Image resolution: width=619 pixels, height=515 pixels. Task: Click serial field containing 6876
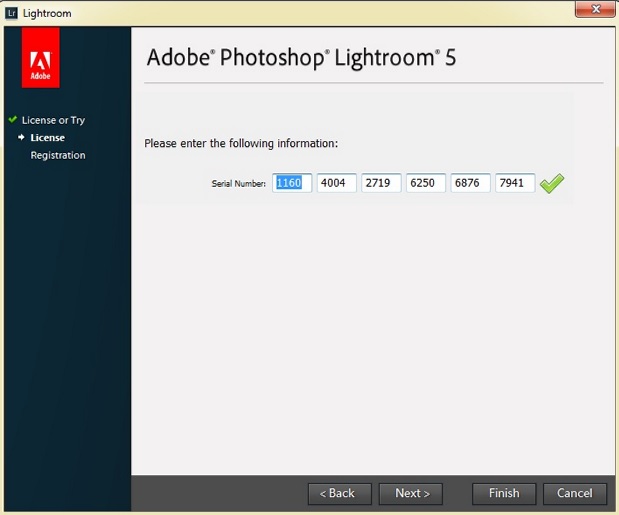click(x=471, y=183)
